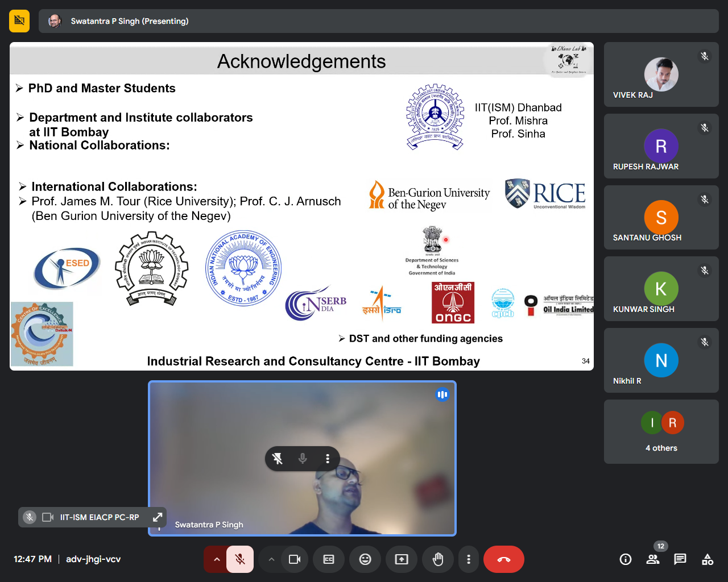This screenshot has width=728, height=582.
Task: Open the emoji reactions button
Action: [365, 559]
